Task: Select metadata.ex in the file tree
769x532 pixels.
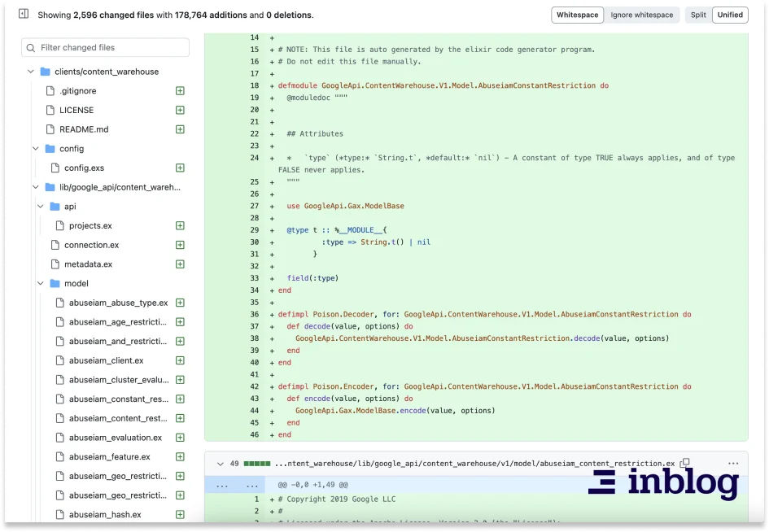Action: pos(88,264)
